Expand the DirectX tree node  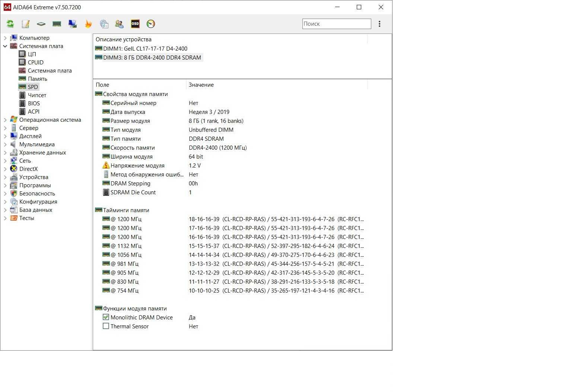point(5,169)
